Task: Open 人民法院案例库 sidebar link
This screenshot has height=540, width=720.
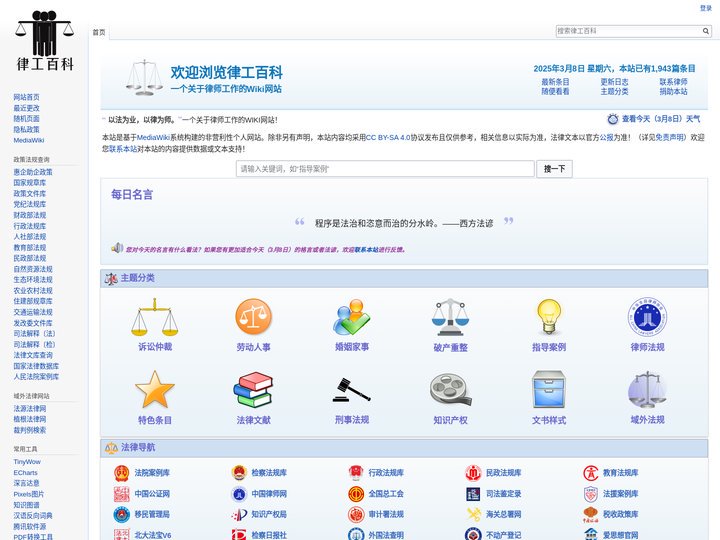Action: pyautogui.click(x=36, y=377)
